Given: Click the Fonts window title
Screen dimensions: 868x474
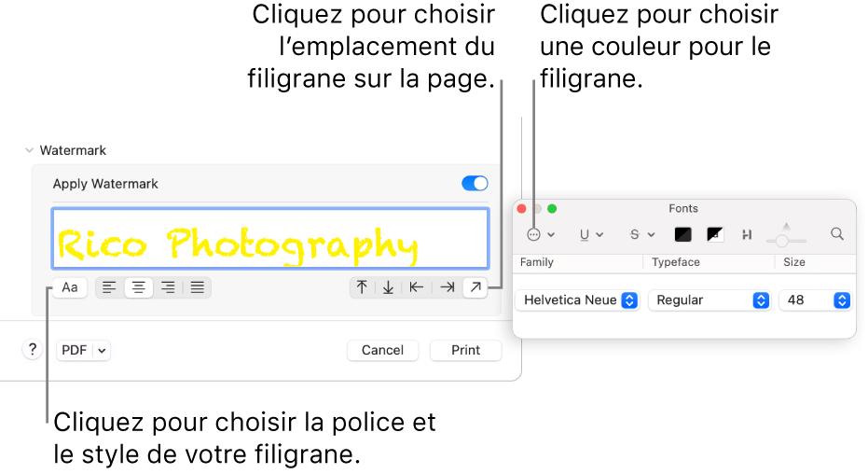Looking at the screenshot, I should click(x=683, y=208).
